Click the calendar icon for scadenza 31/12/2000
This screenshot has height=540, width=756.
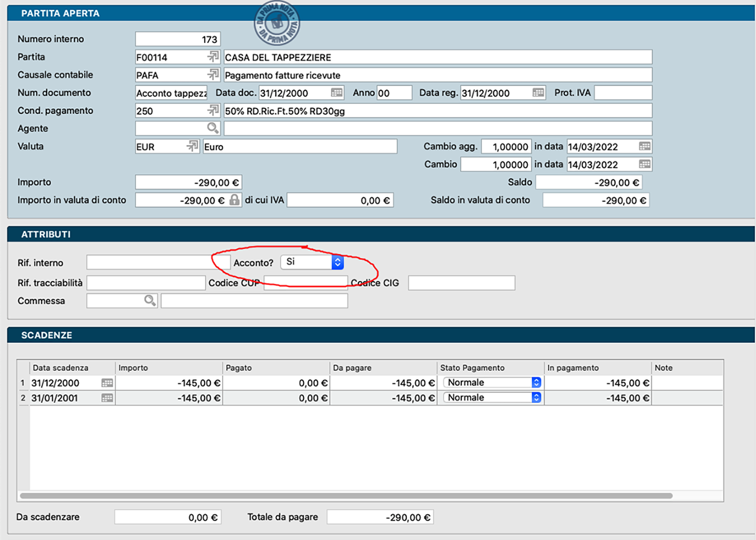click(107, 383)
